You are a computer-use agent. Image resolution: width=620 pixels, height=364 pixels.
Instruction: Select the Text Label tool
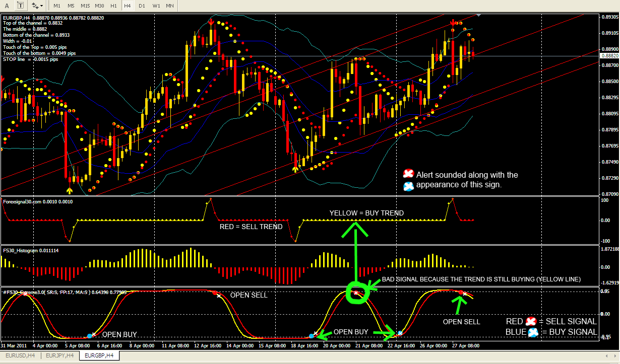(20, 6)
